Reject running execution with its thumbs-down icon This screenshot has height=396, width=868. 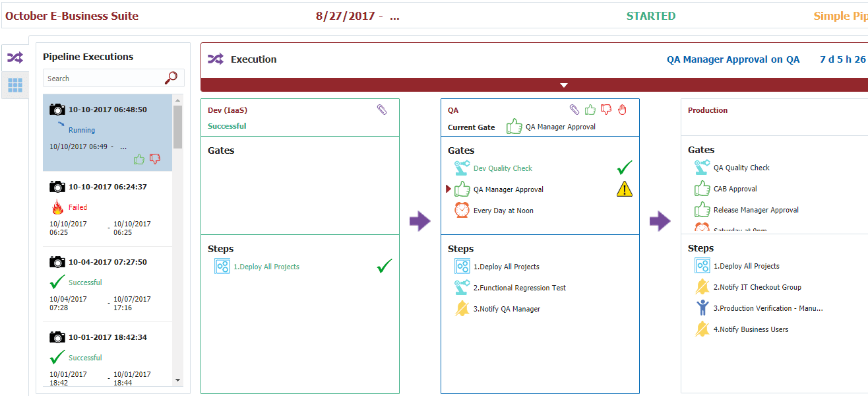coord(155,159)
